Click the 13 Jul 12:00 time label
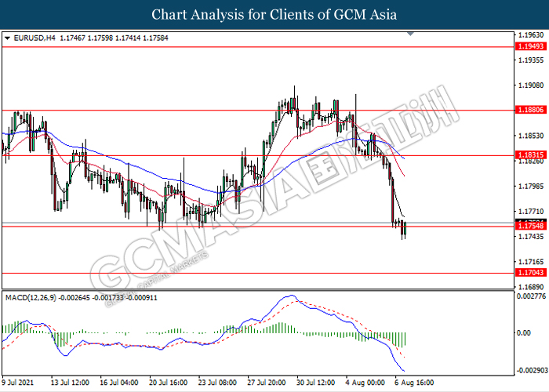This screenshot has height=392, width=549. 70,383
